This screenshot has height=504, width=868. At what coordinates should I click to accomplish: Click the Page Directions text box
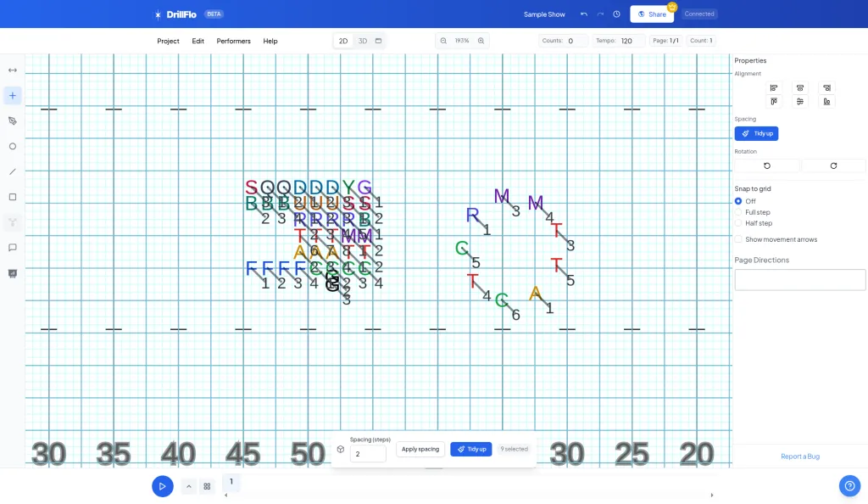coord(800,280)
